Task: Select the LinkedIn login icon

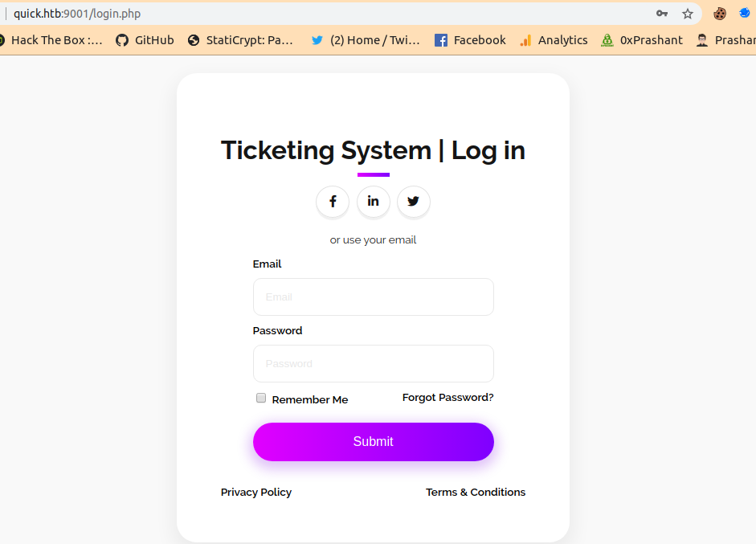Action: coord(373,202)
